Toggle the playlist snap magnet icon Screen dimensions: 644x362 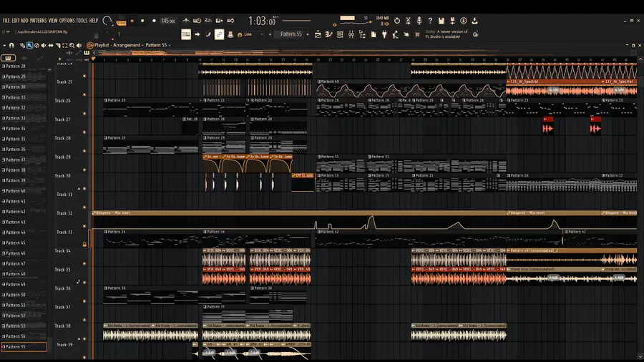coord(11,46)
